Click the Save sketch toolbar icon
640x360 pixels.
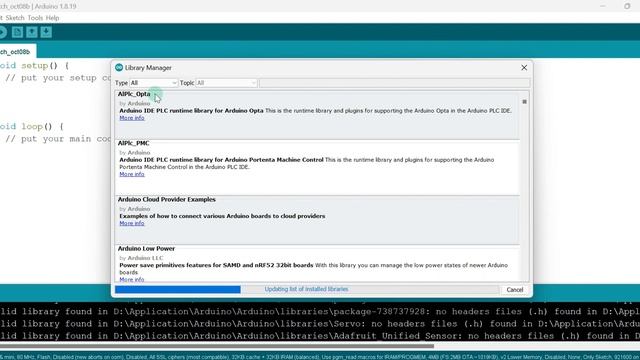pyautogui.click(x=46, y=32)
